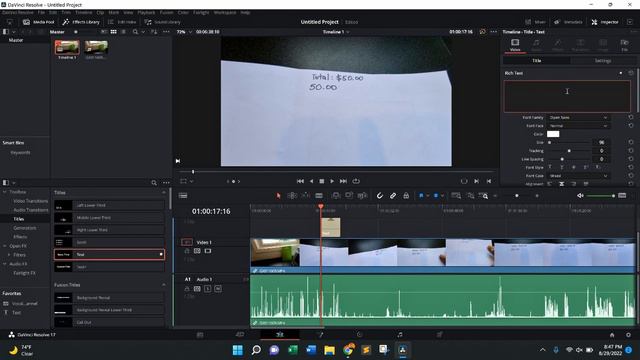
Task: Toggle position lock icon
Action: tap(406, 196)
